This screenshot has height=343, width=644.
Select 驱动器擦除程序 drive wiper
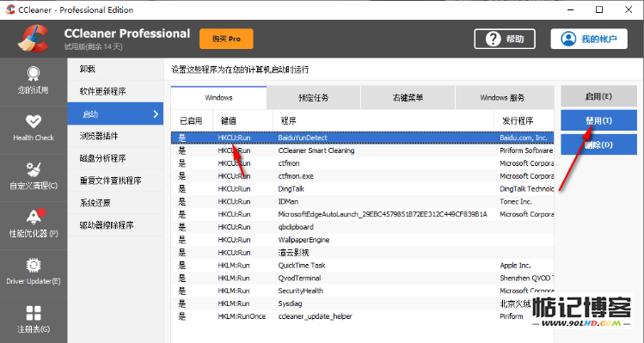click(x=115, y=225)
